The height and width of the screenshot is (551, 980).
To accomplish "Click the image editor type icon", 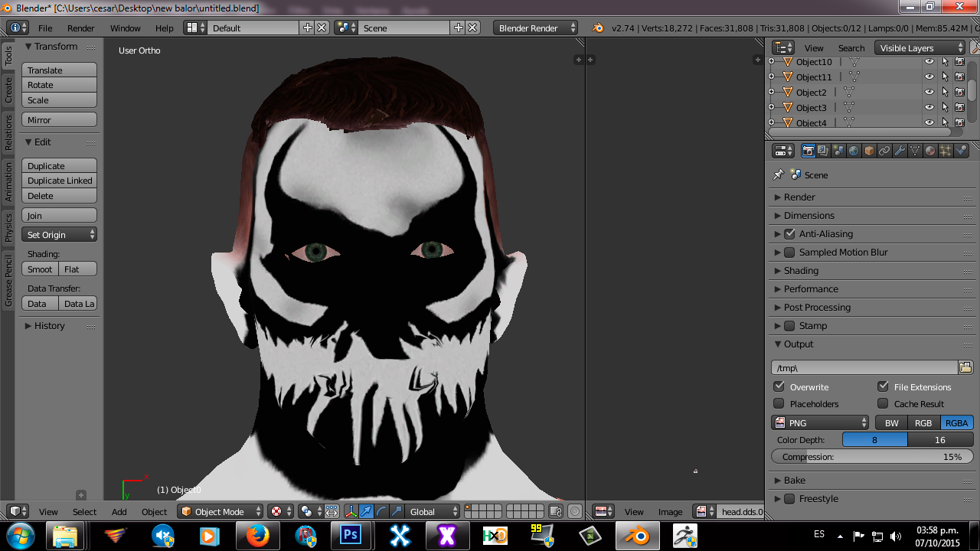I will [603, 511].
